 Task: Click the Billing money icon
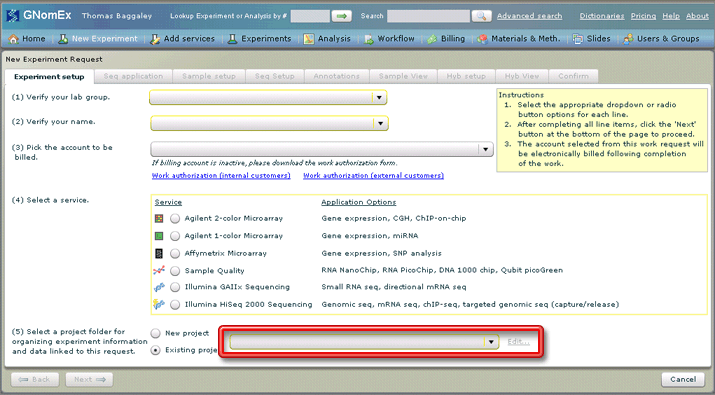pyautogui.click(x=432, y=39)
